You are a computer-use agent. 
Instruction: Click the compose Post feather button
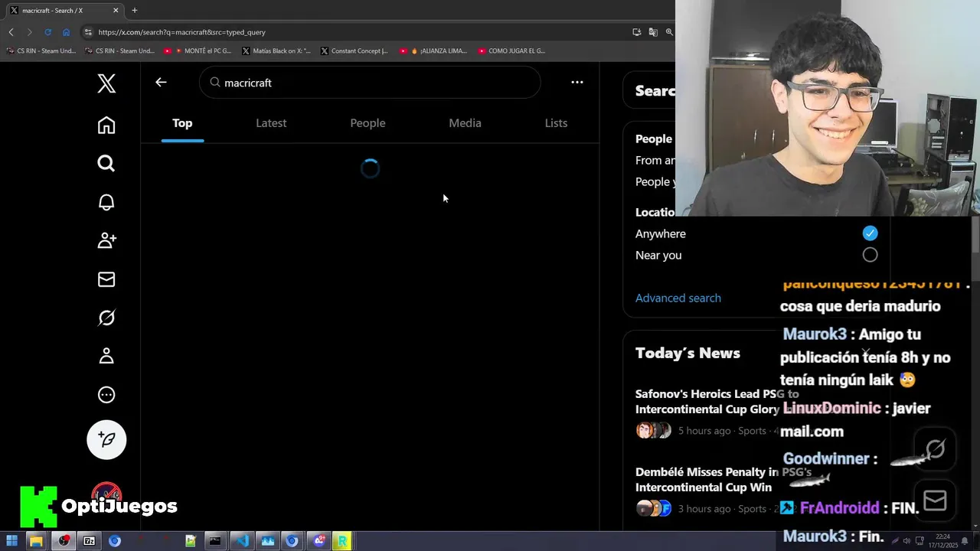pyautogui.click(x=106, y=439)
